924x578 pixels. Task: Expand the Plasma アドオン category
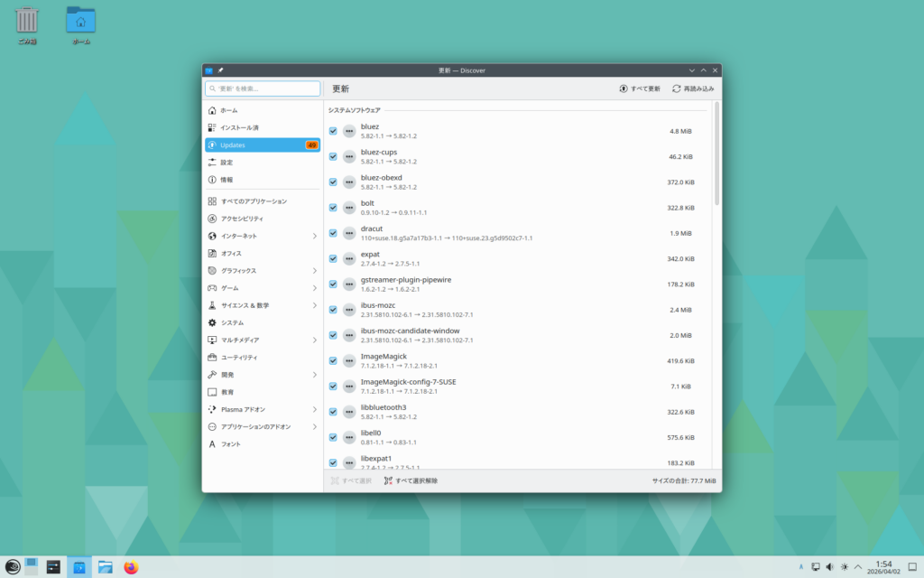(x=314, y=409)
